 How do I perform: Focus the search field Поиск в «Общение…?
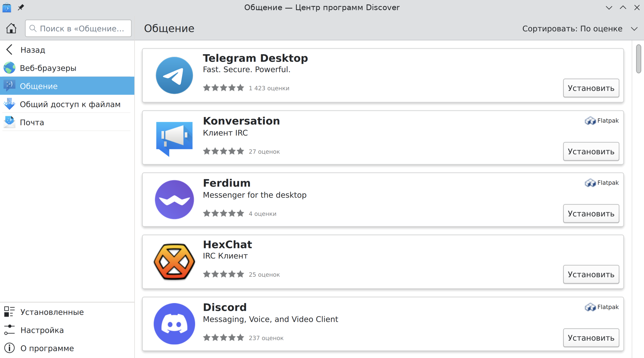point(78,28)
